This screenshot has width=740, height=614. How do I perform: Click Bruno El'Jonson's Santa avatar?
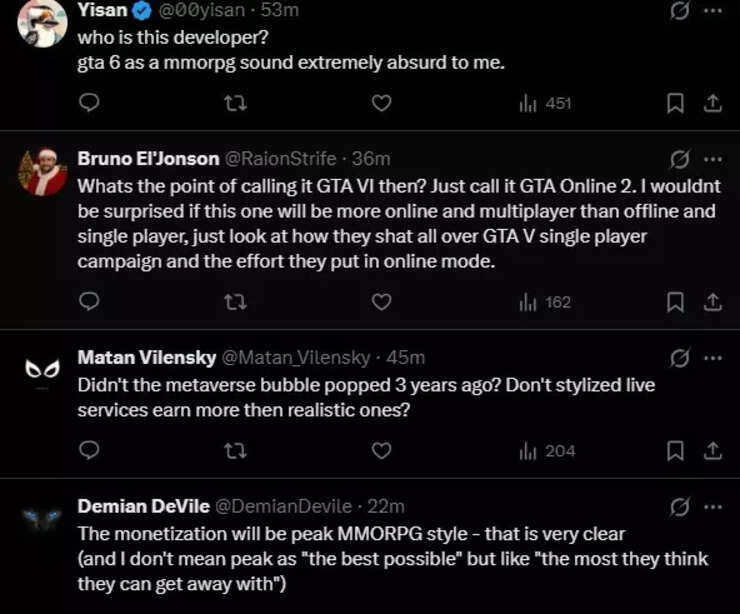pyautogui.click(x=43, y=171)
